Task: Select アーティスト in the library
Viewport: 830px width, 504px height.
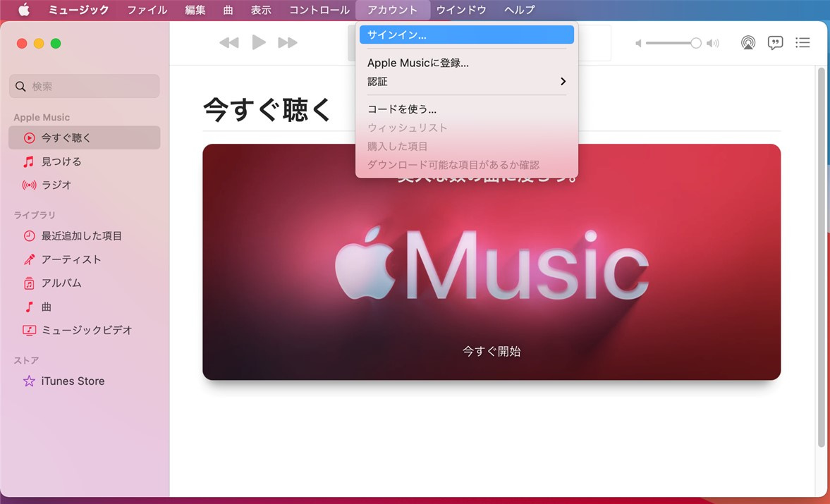Action: [71, 259]
